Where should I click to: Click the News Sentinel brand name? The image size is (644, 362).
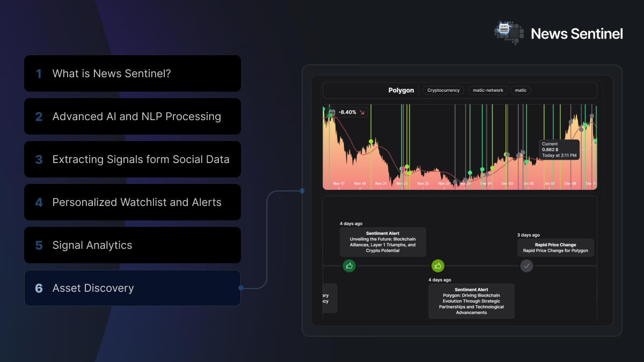pyautogui.click(x=577, y=34)
